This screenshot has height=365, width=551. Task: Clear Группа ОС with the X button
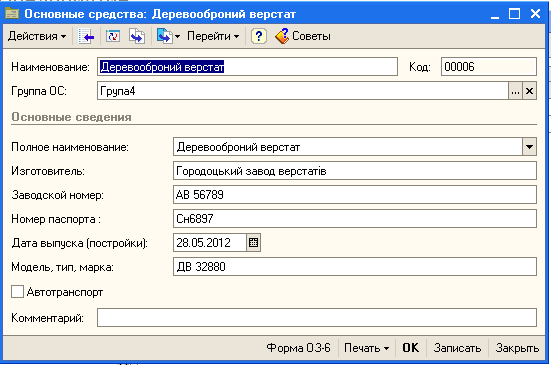pyautogui.click(x=530, y=91)
